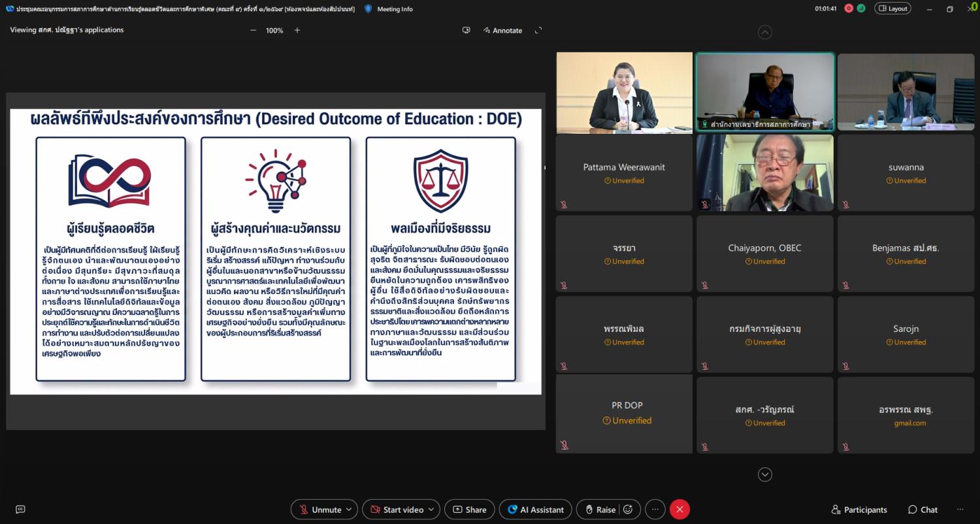Click the Annotate tool
This screenshot has height=524, width=980.
(502, 30)
